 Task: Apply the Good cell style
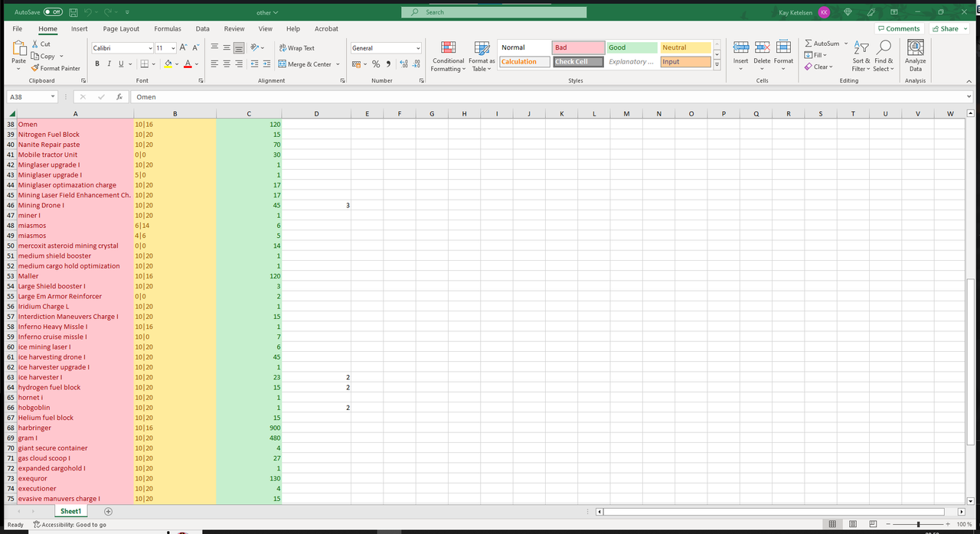point(632,47)
